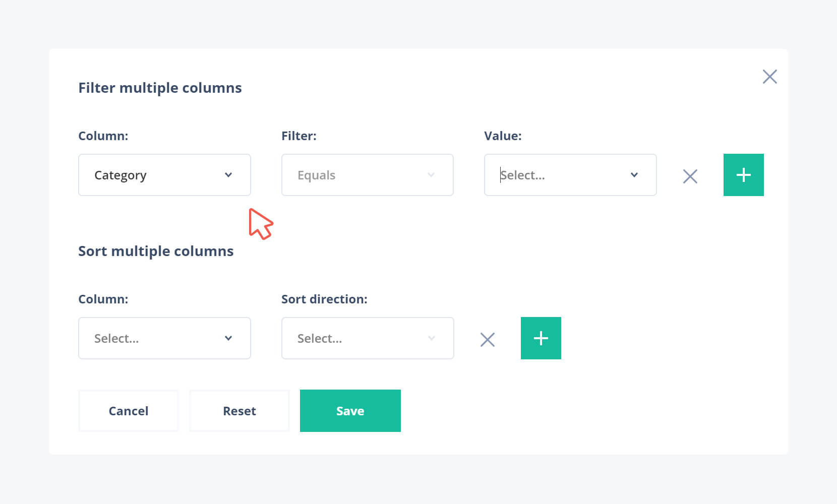Click the Sort direction label
837x504 pixels.
(x=324, y=299)
